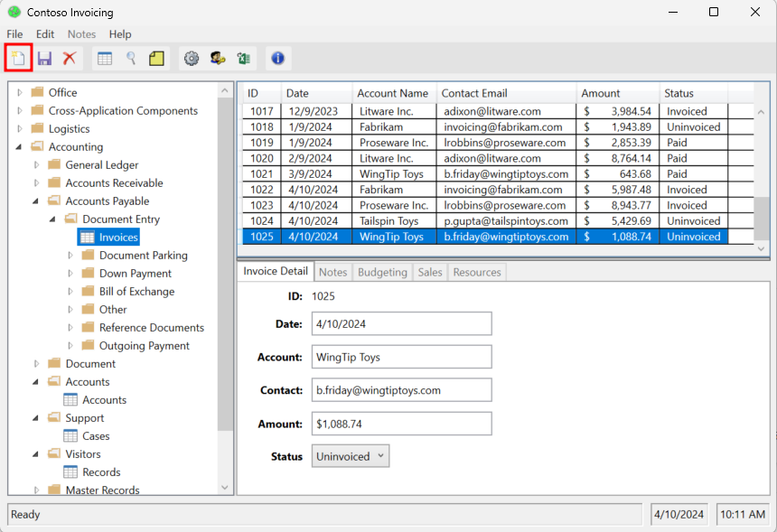The image size is (777, 532).
Task: Expand the Bill of Exchange folder
Action: pyautogui.click(x=71, y=292)
